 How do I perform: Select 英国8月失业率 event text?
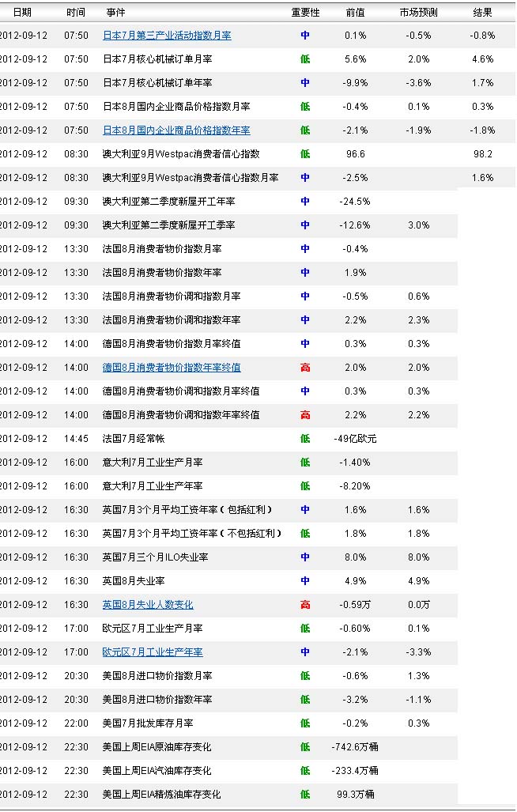[134, 581]
